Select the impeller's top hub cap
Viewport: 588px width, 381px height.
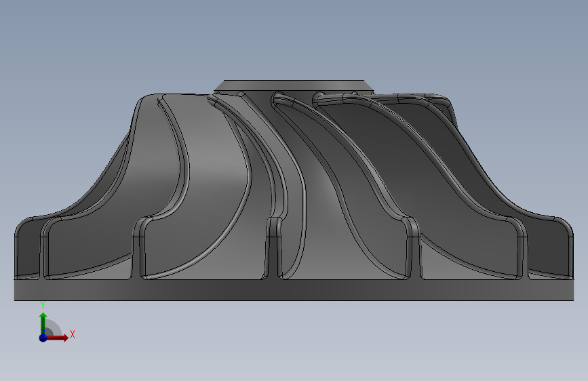pos(294,86)
